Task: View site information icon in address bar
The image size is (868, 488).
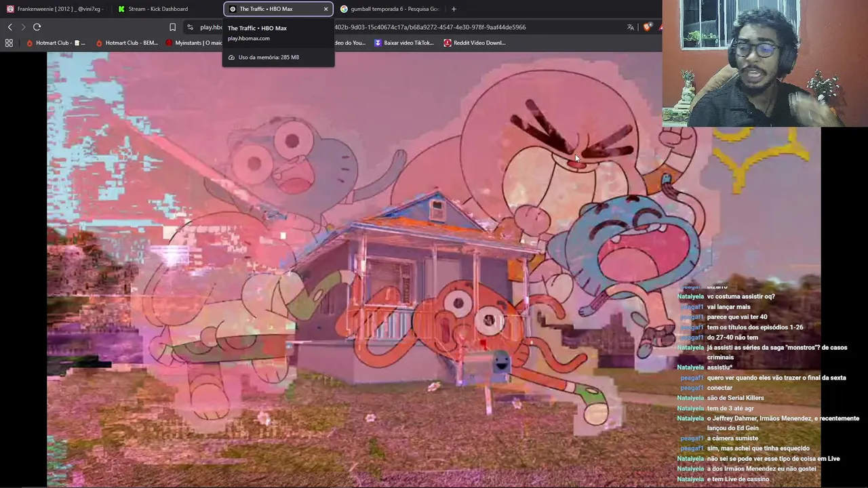Action: click(190, 27)
